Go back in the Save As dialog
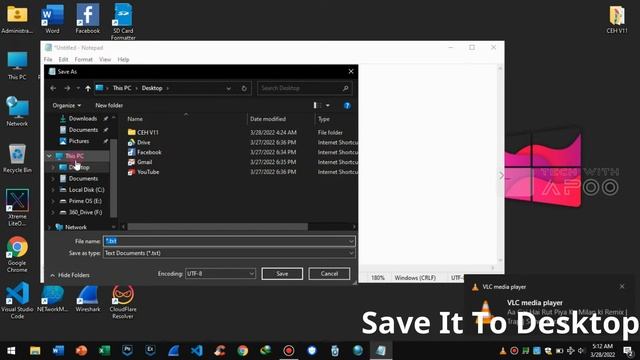 click(53, 88)
